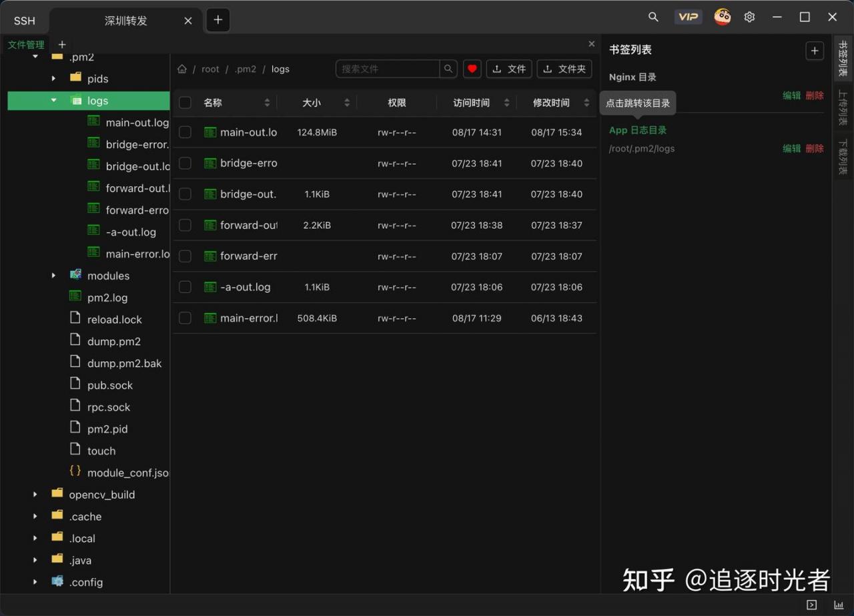Edit the App 日志目录 bookmark
The height and width of the screenshot is (616, 854).
(791, 148)
